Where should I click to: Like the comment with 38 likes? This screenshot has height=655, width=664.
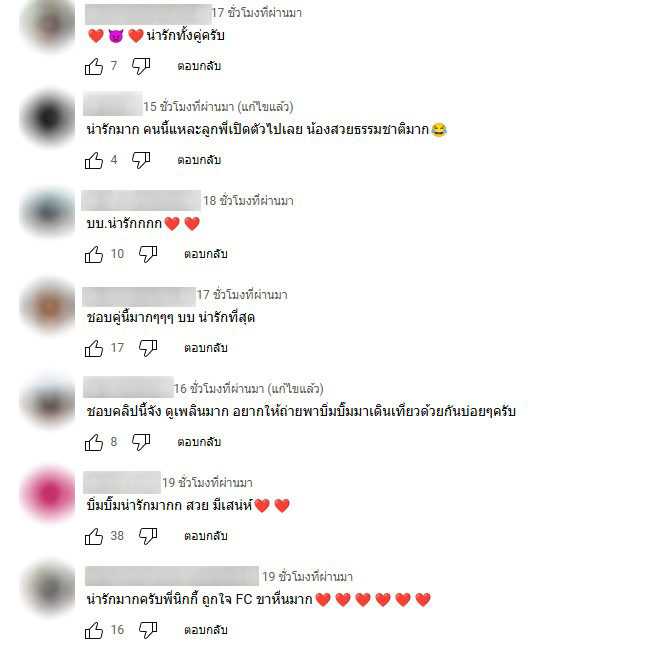pyautogui.click(x=94, y=536)
